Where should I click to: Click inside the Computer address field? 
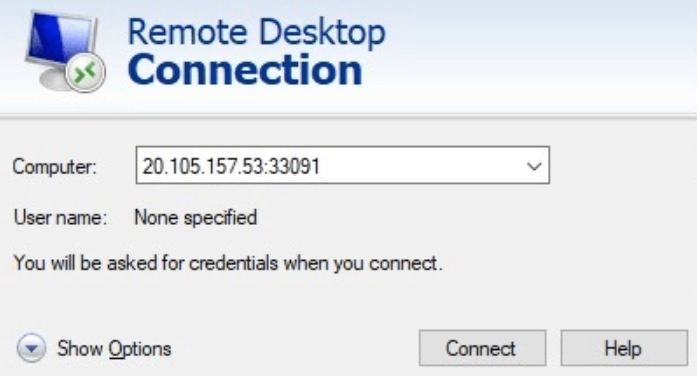342,165
